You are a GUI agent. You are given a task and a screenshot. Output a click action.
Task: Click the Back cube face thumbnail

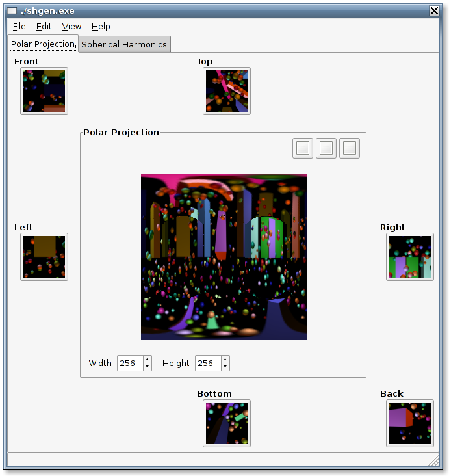click(x=410, y=423)
